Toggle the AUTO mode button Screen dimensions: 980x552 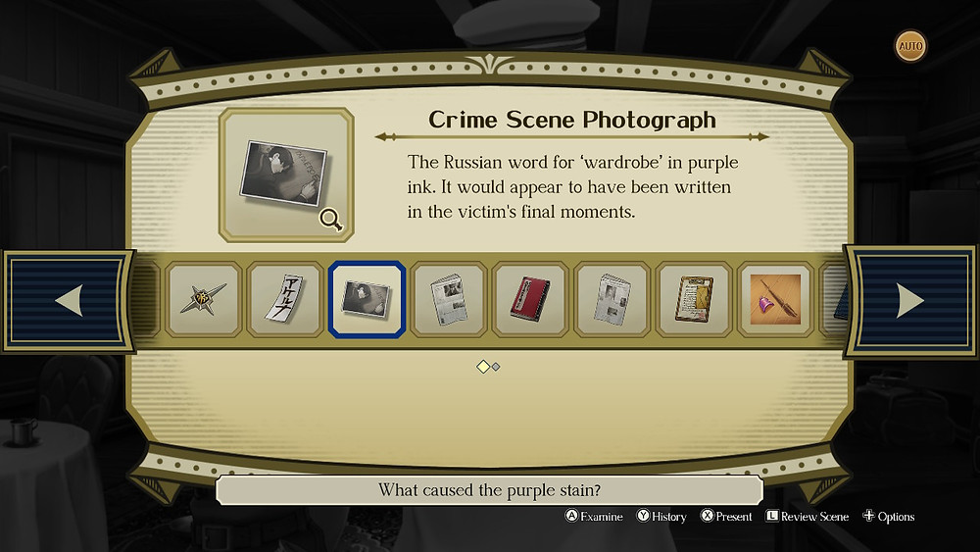pyautogui.click(x=910, y=46)
